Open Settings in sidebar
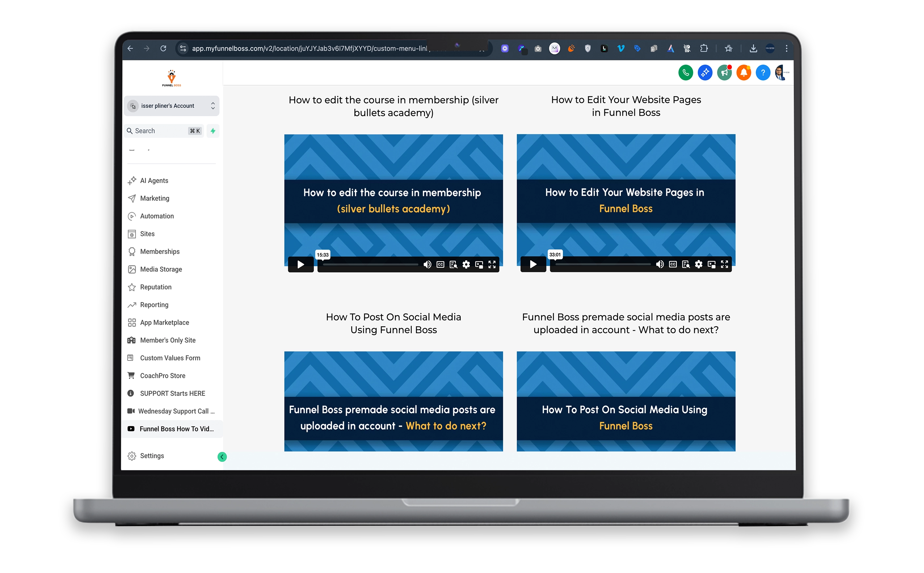The width and height of the screenshot is (924, 573). (151, 456)
